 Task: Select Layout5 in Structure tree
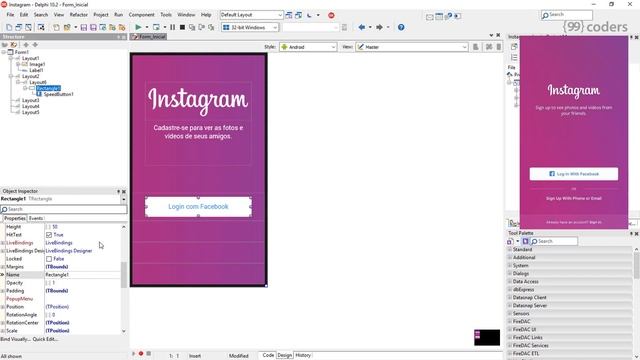[x=31, y=112]
